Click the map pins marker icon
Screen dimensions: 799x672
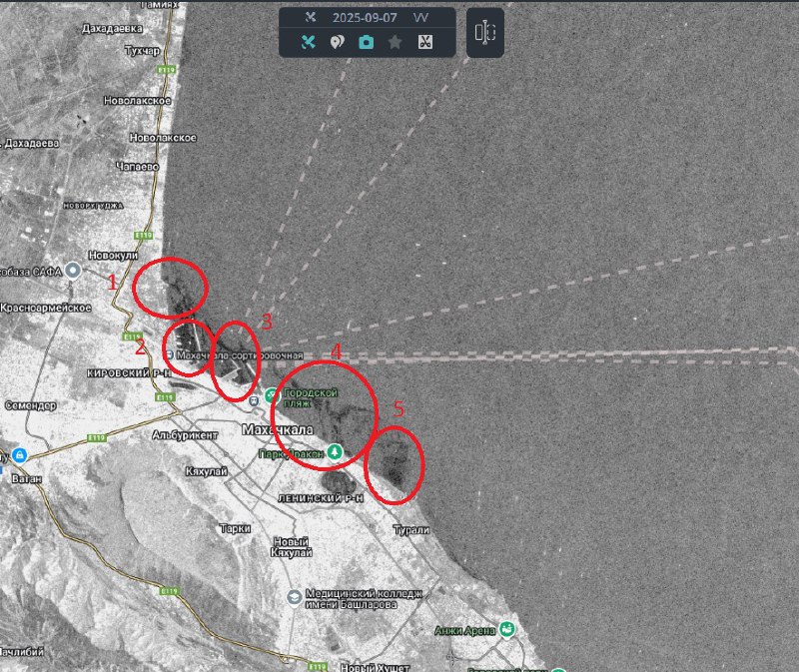pyautogui.click(x=338, y=42)
